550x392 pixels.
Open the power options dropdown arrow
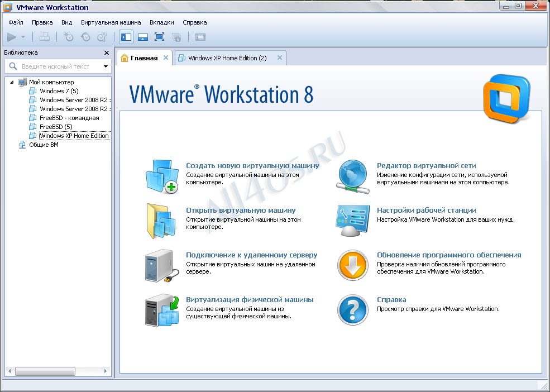(23, 37)
